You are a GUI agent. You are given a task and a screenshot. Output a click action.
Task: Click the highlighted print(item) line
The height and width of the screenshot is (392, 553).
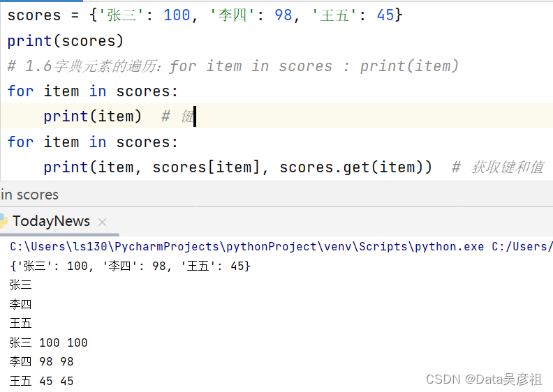coord(276,116)
